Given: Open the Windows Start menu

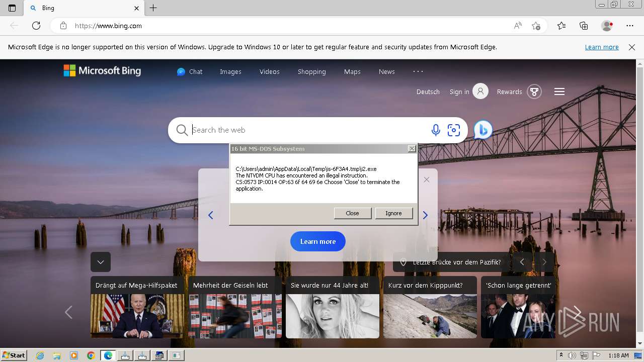Looking at the screenshot, I should click(x=14, y=355).
